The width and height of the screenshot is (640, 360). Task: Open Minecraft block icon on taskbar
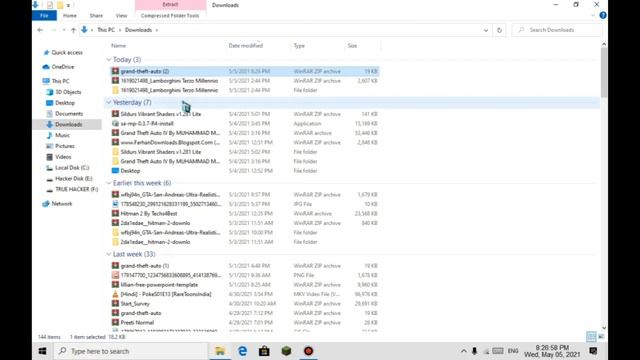[287, 351]
